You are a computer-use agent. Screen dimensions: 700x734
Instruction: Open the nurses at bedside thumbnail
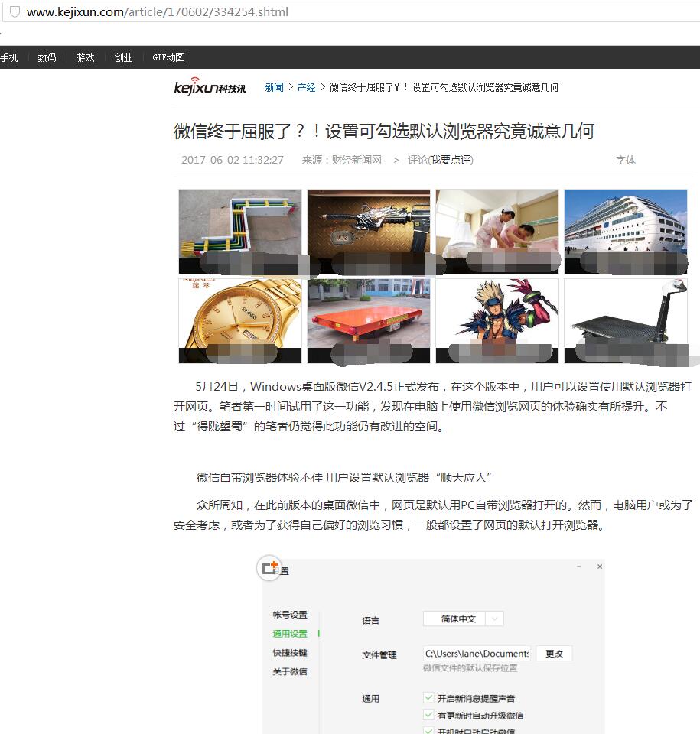pyautogui.click(x=497, y=231)
